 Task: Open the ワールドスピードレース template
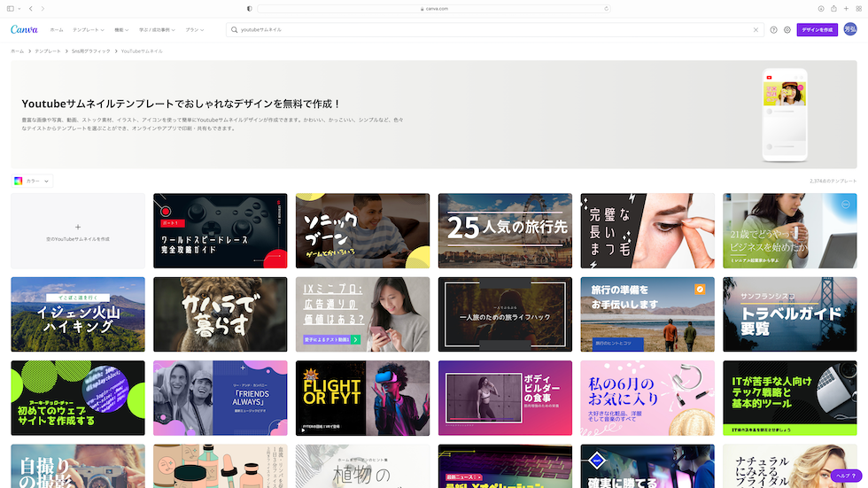pyautogui.click(x=221, y=231)
